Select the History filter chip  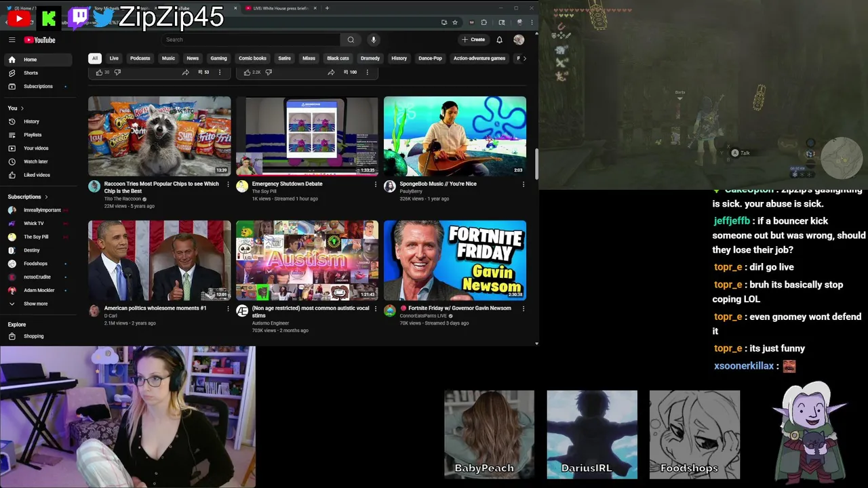[x=399, y=58]
